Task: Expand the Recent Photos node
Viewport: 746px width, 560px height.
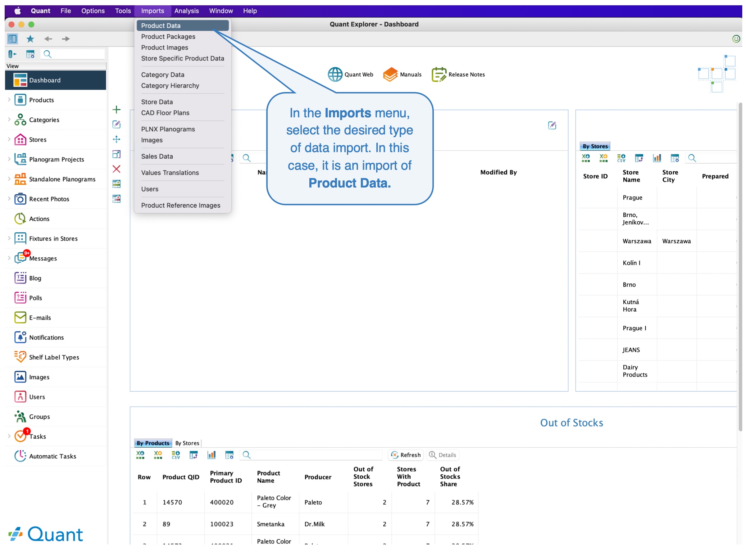Action: coord(9,199)
